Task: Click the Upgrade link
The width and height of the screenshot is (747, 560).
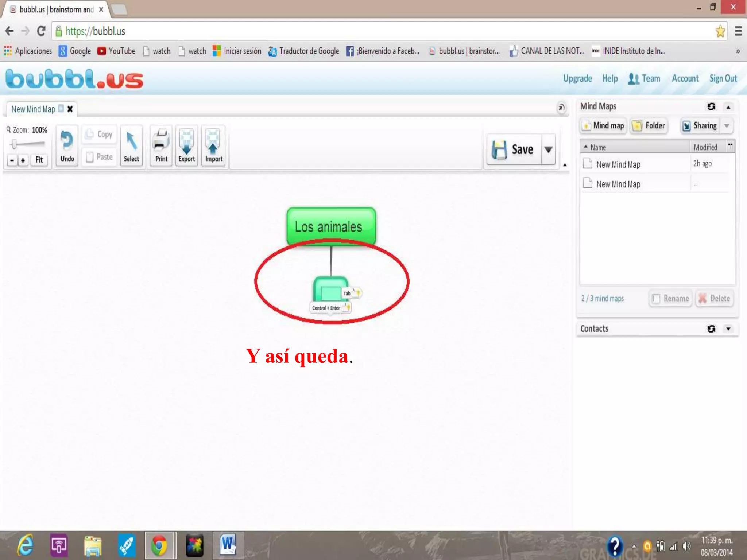Action: coord(577,78)
